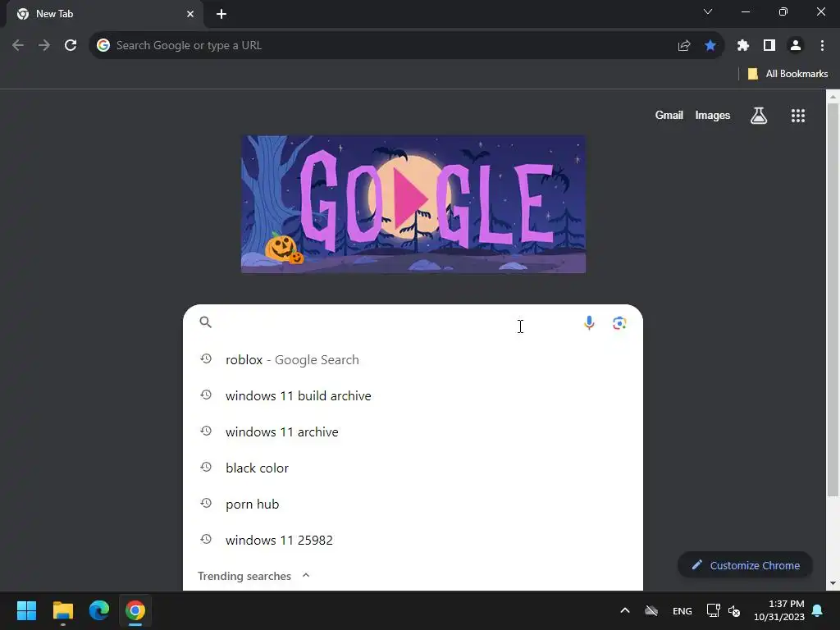Toggle the side panel icon
Viewport: 840px width, 630px height.
click(x=769, y=46)
